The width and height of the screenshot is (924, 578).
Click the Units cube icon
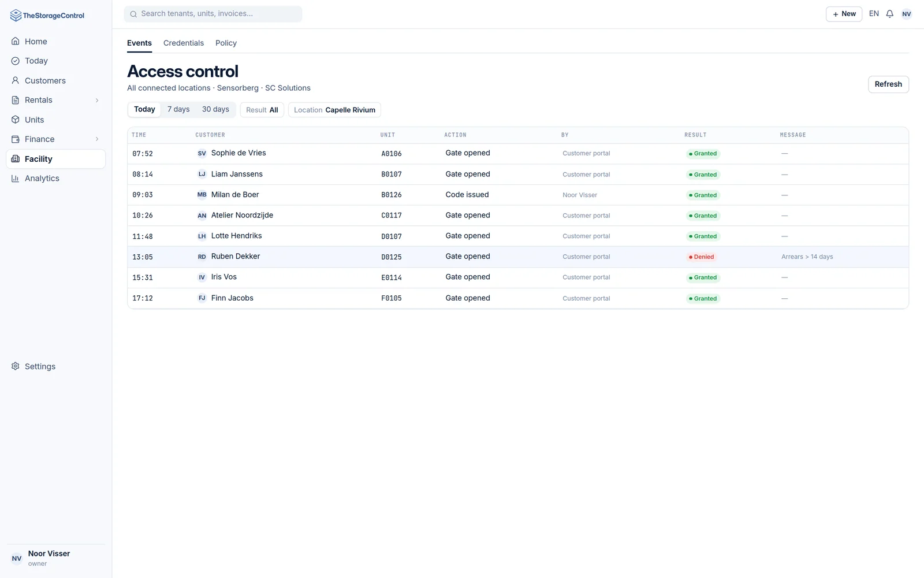16,120
